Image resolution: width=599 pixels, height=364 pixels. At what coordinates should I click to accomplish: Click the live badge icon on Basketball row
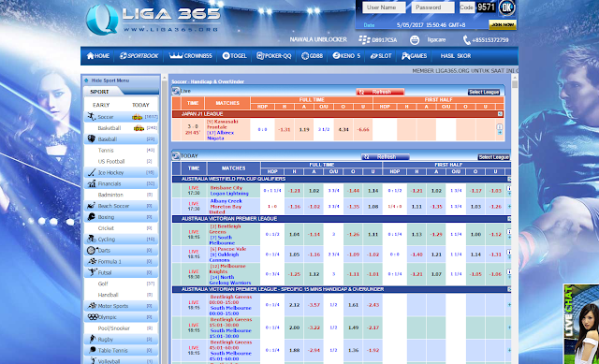(x=139, y=128)
